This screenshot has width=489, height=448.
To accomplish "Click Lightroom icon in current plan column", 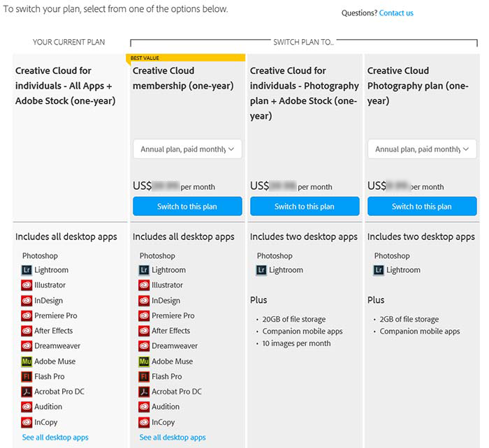I will 27,270.
